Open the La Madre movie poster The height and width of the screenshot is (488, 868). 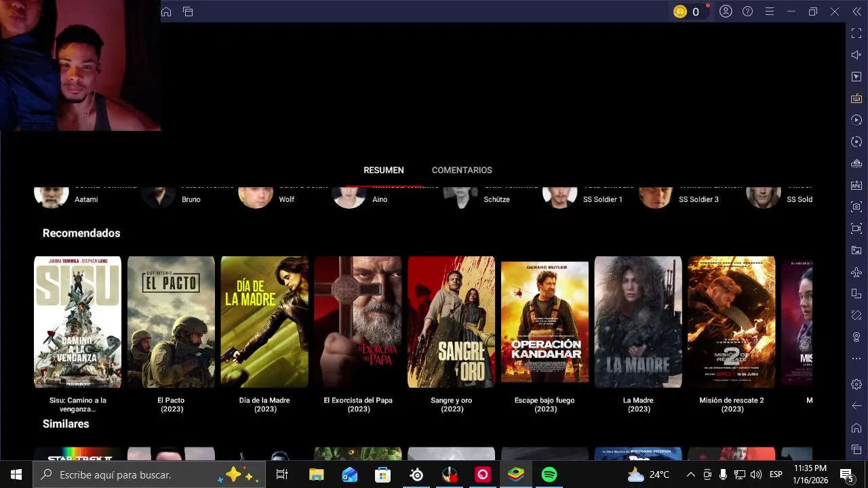638,322
